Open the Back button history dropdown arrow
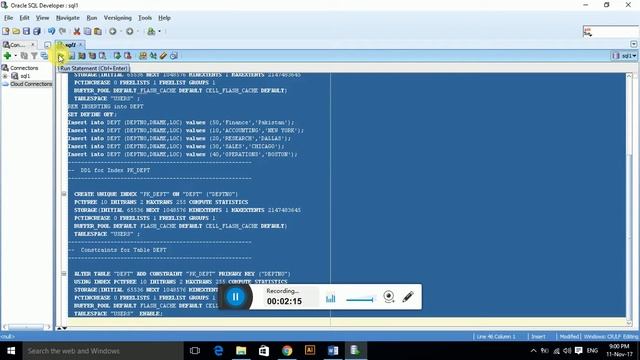This screenshot has width=640, height=360. [x=120, y=31]
